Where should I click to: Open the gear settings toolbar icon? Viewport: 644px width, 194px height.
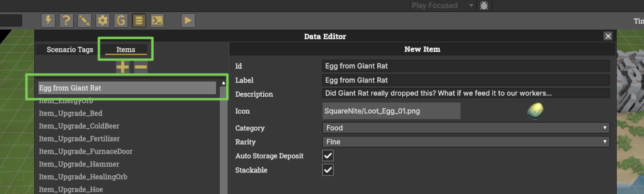click(102, 21)
